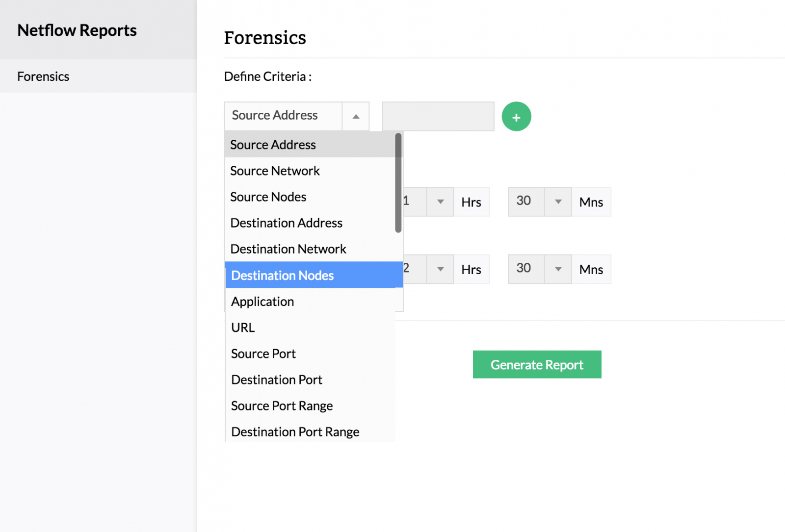Select Destination Port Range option

pos(295,432)
